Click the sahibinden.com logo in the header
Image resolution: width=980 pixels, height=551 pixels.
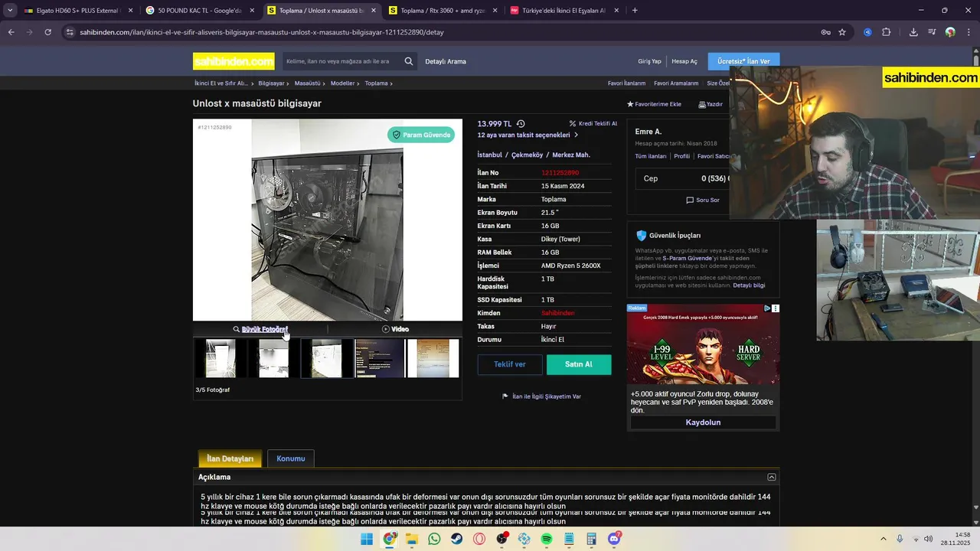[233, 61]
